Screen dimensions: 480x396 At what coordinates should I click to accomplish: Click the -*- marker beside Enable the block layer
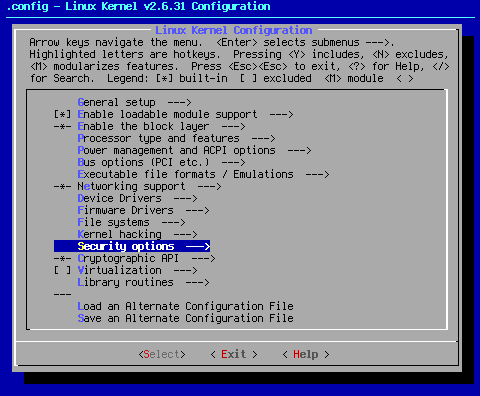pos(63,126)
